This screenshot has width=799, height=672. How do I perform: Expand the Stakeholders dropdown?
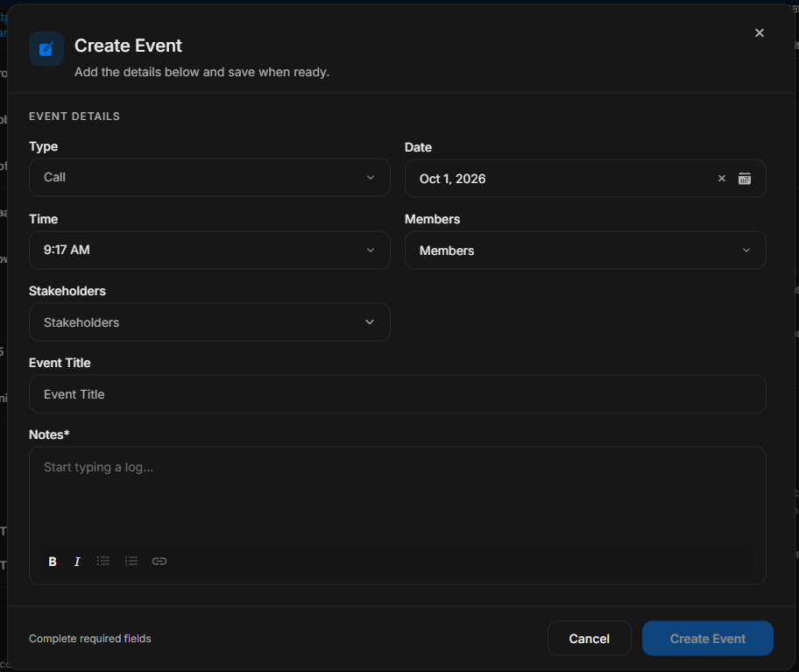pyautogui.click(x=209, y=322)
